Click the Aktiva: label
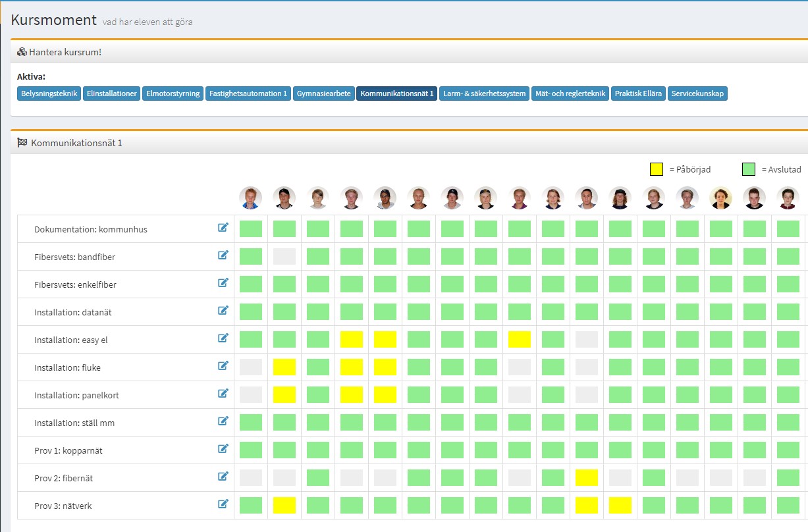 (x=31, y=76)
